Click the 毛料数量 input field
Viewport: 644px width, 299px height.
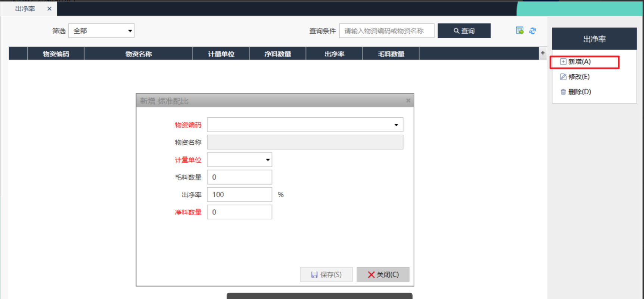point(239,177)
